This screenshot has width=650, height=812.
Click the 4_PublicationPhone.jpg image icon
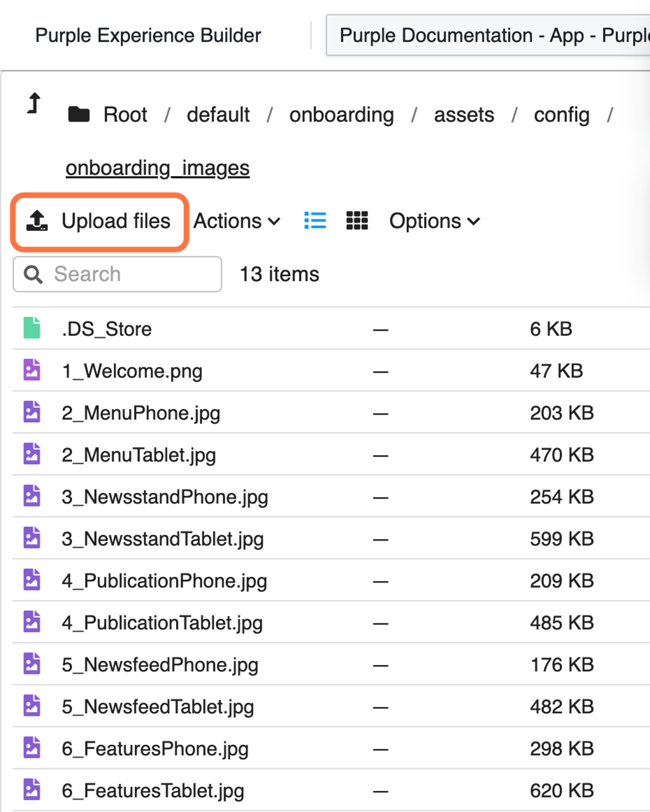32,580
